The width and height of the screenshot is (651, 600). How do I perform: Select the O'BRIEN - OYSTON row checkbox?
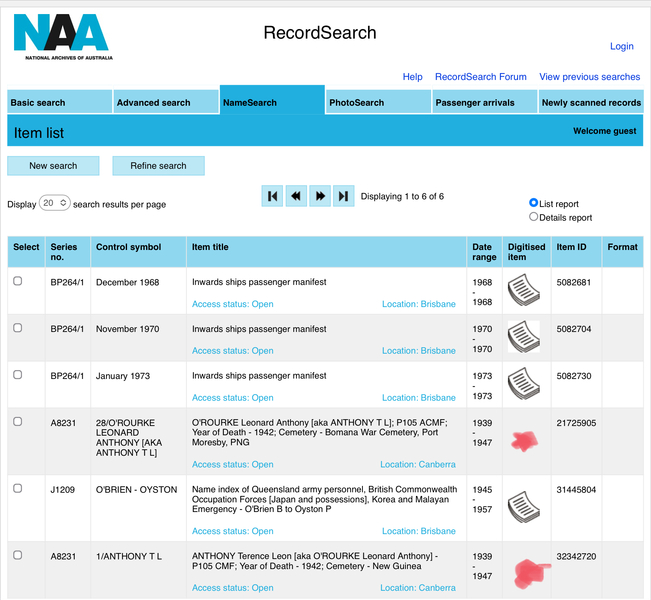(x=17, y=489)
